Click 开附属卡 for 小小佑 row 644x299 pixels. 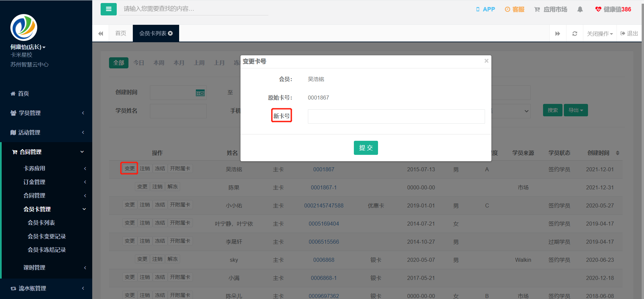pyautogui.click(x=180, y=204)
